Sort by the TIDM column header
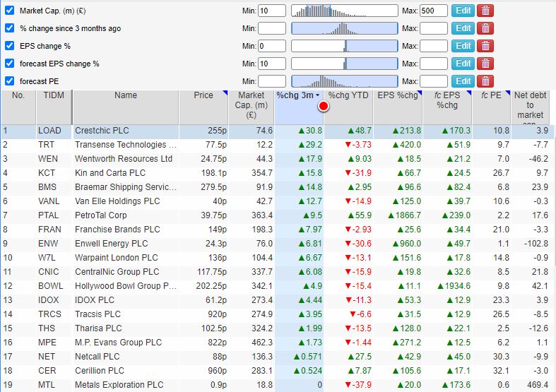 (x=54, y=107)
